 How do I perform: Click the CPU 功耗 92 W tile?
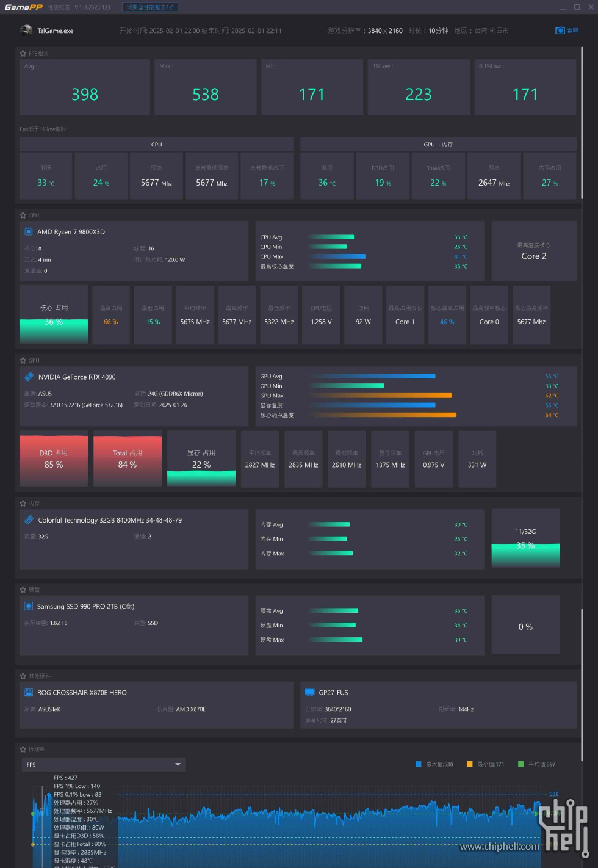click(x=363, y=315)
